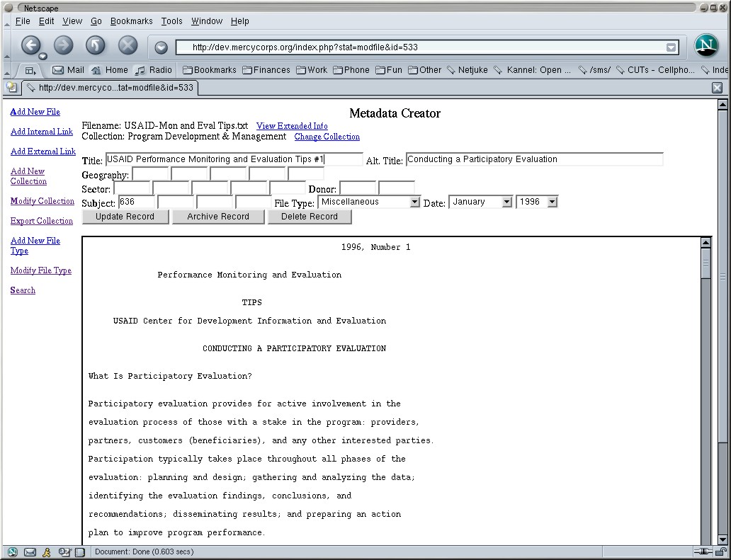
Task: Open the Finances bookmark folder
Action: pyautogui.click(x=266, y=70)
